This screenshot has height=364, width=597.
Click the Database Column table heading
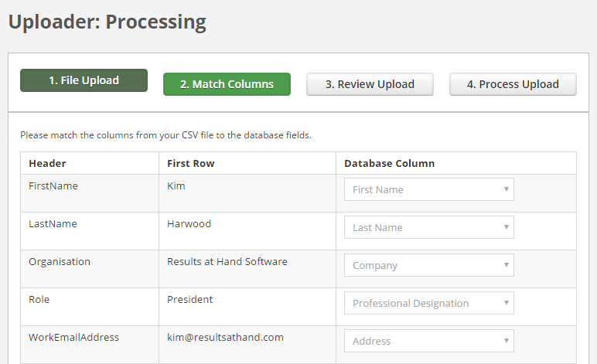389,164
